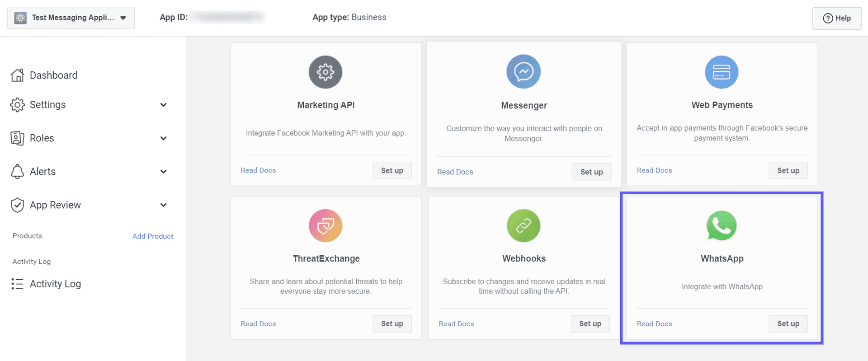The image size is (868, 361).
Task: Select Activity Log in the sidebar
Action: pos(55,284)
